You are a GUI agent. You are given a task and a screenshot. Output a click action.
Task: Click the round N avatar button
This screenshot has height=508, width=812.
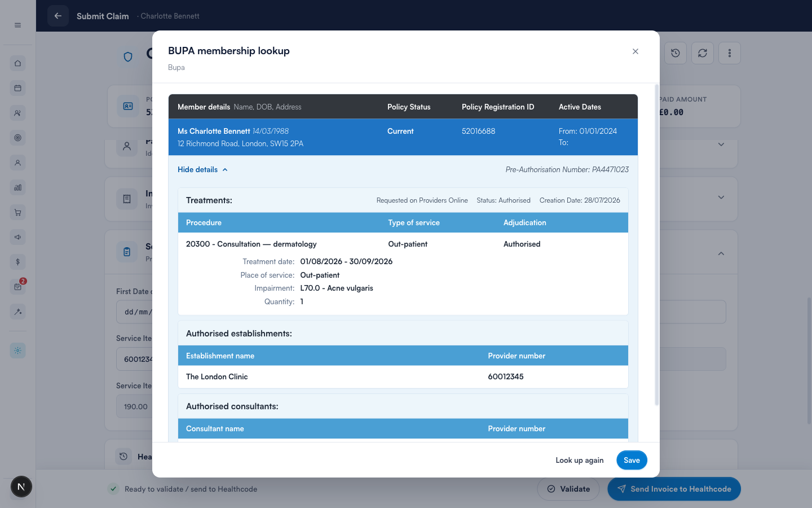[21, 487]
